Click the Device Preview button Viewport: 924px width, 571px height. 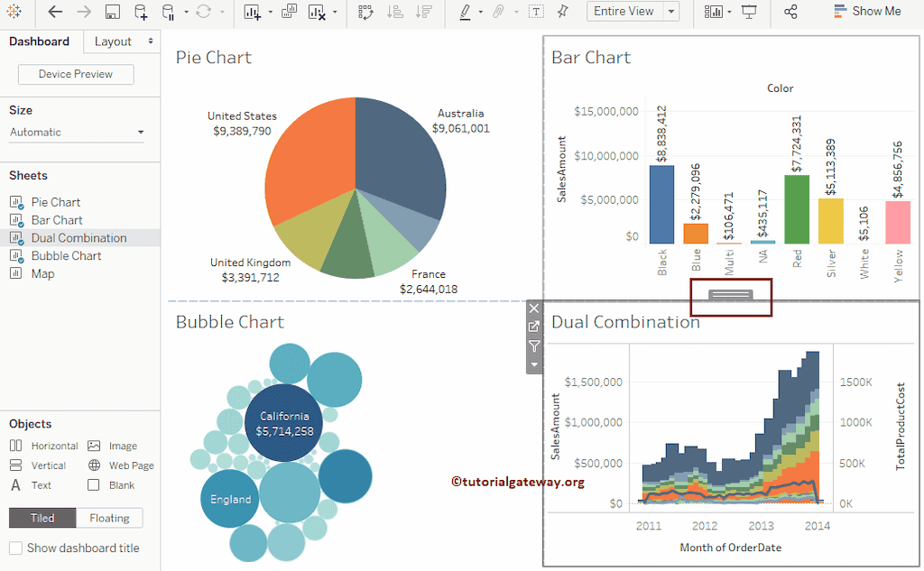coord(76,74)
